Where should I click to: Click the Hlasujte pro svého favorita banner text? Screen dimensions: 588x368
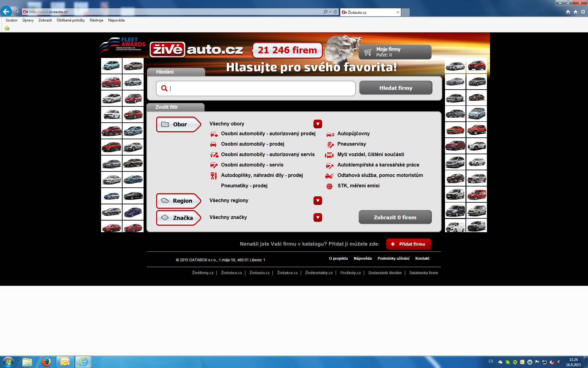click(x=311, y=67)
